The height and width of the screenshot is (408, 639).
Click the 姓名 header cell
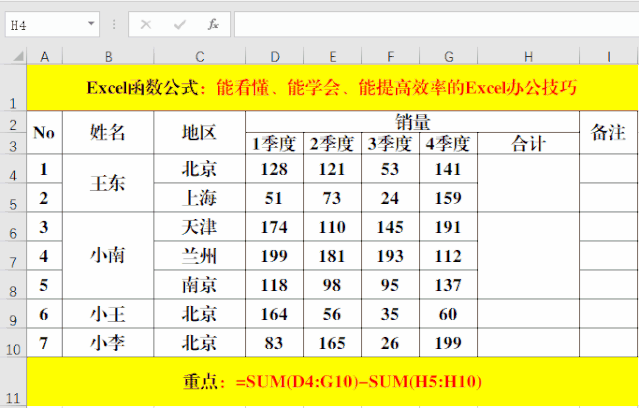pos(108,132)
